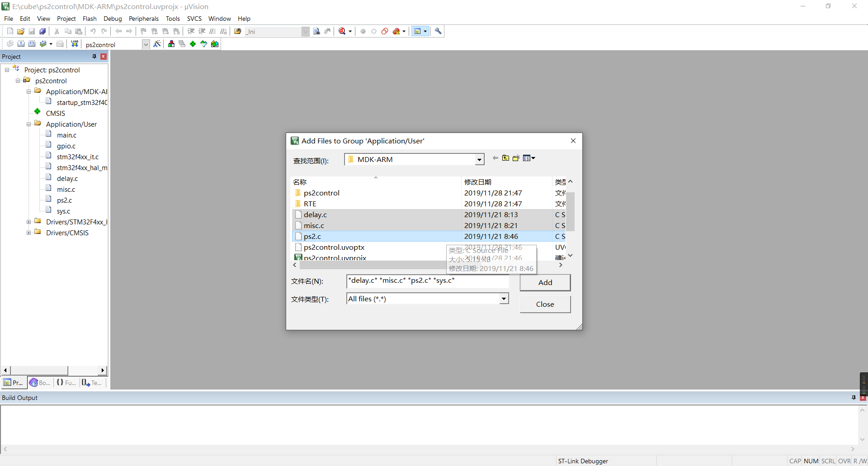The height and width of the screenshot is (466, 868).
Task: Click the Window layout toolbar icon
Action: 417,31
